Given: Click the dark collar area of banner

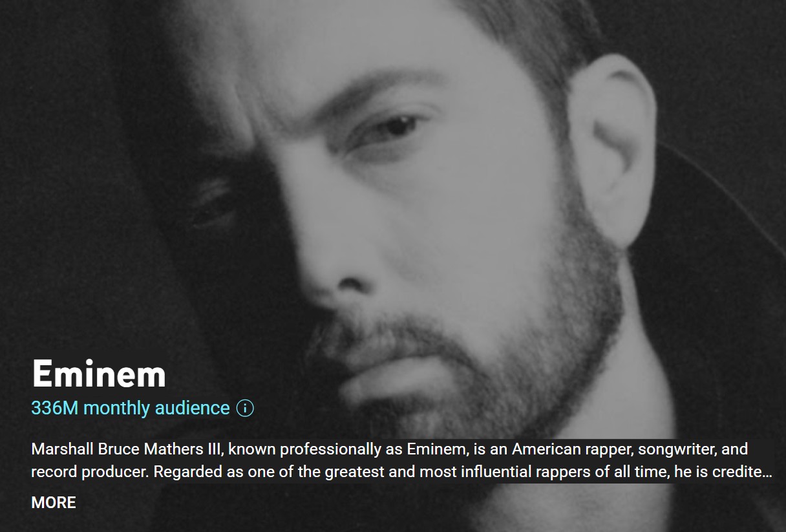Looking at the screenshot, I should click(717, 271).
